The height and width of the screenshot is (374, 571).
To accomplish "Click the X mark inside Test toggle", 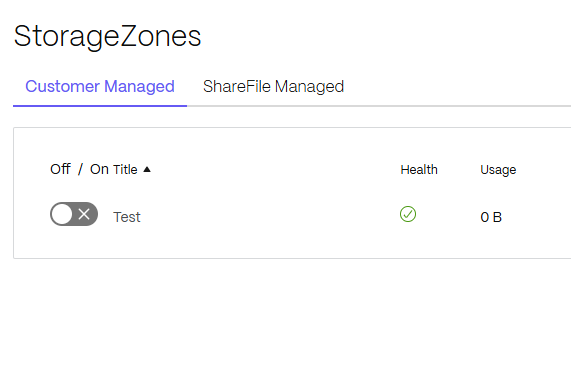I will click(x=84, y=214).
